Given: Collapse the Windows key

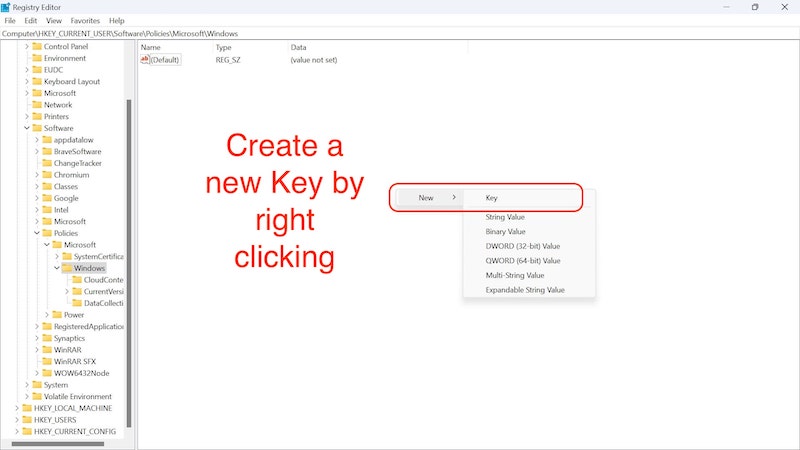Looking at the screenshot, I should 57,268.
